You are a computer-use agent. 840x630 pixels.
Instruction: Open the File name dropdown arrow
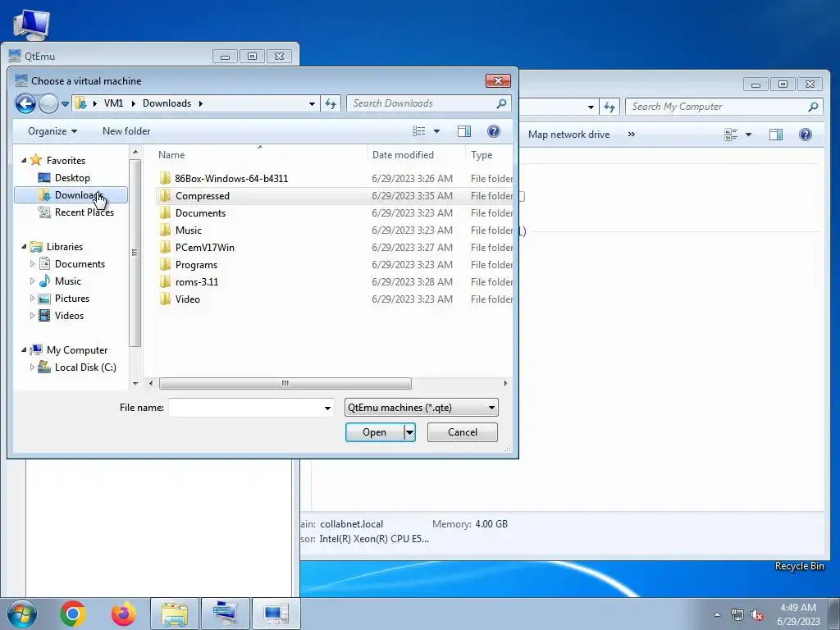[x=327, y=409]
